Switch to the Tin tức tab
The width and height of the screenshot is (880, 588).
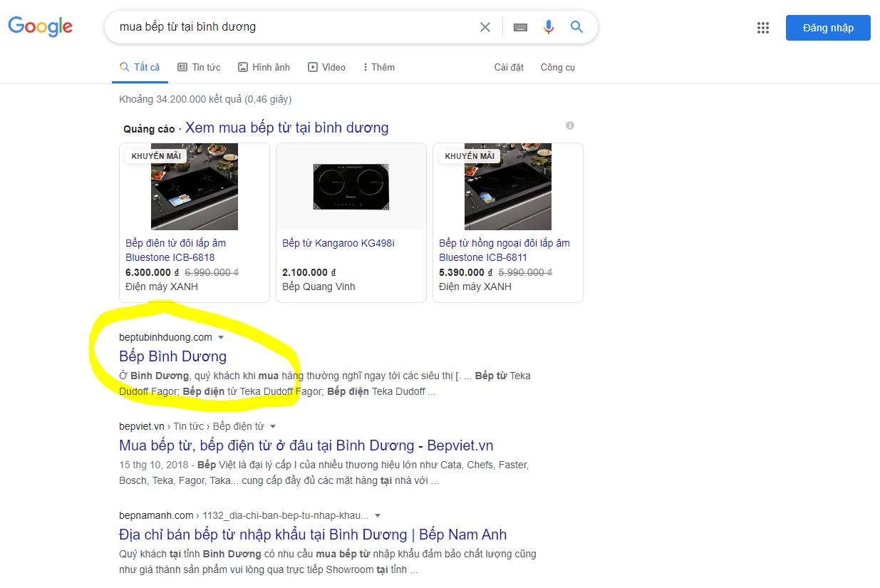(199, 67)
